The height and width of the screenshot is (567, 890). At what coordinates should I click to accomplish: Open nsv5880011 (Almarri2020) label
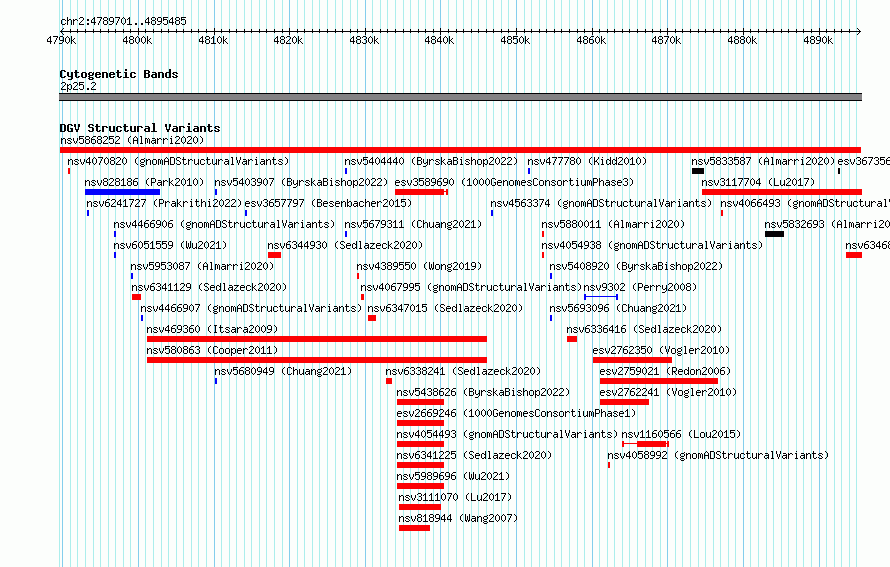[x=613, y=224]
